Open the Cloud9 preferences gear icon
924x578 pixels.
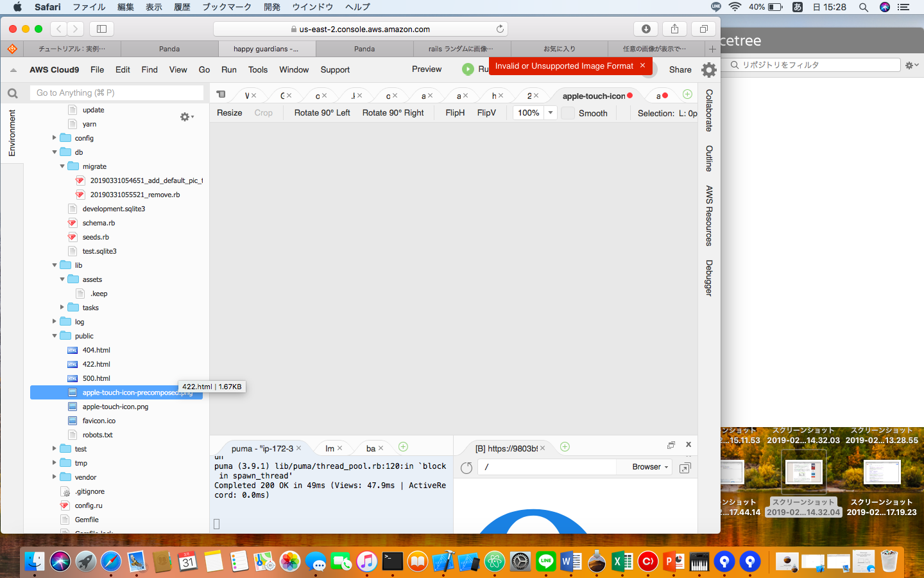click(x=708, y=69)
